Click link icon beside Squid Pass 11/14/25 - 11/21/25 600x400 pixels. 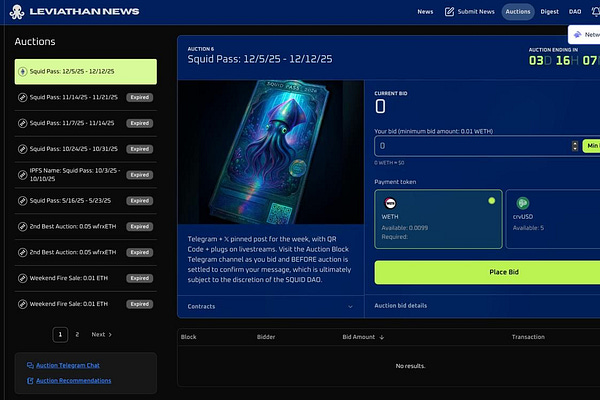coord(23,98)
